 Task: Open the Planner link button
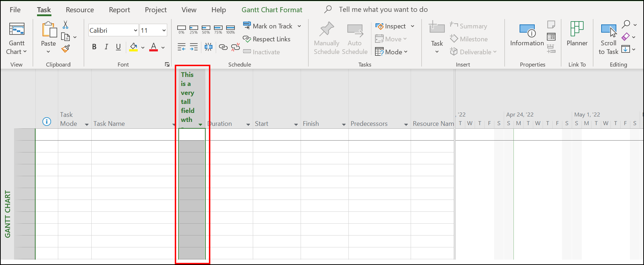point(577,34)
